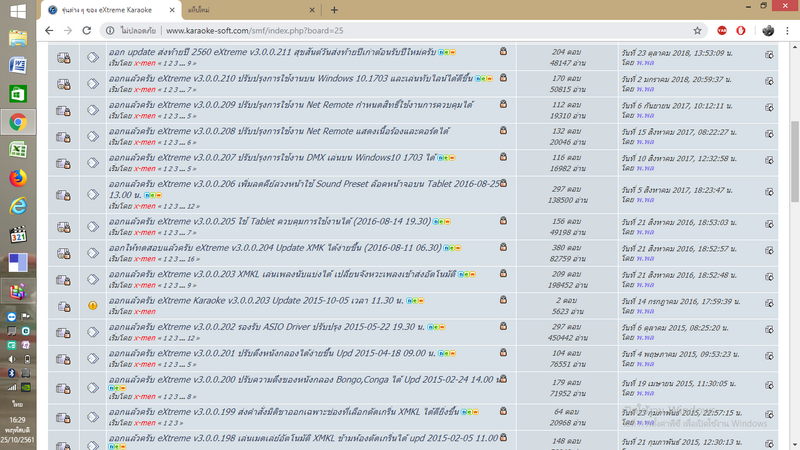The width and height of the screenshot is (800, 450).
Task: Click the scrollbar down arrow
Action: pos(795,445)
